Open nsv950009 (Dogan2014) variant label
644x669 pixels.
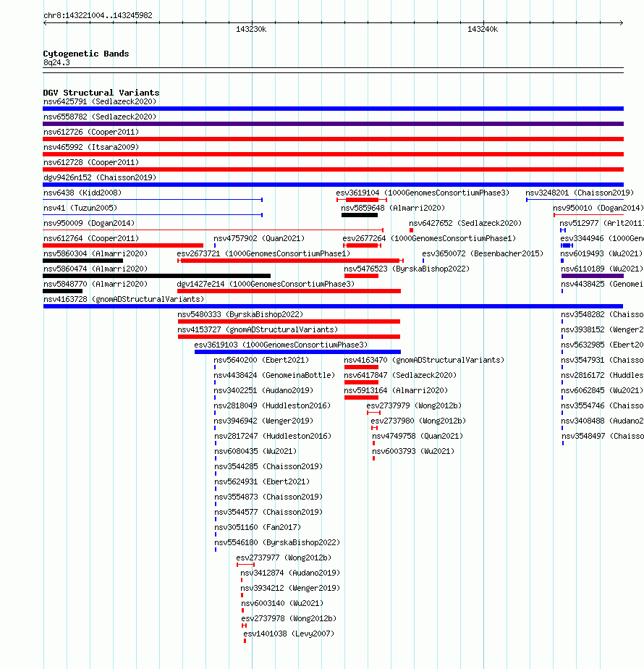[89, 223]
